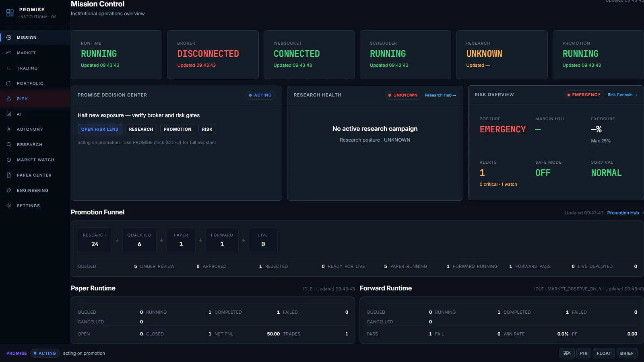This screenshot has height=362, width=644.
Task: Open Paper Center document icon
Action: point(9,175)
